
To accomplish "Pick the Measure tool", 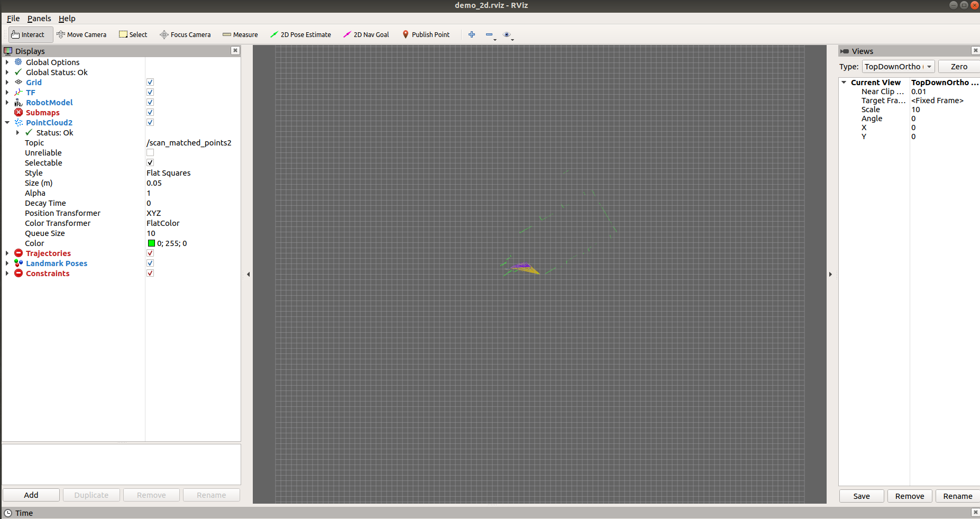I will (240, 35).
